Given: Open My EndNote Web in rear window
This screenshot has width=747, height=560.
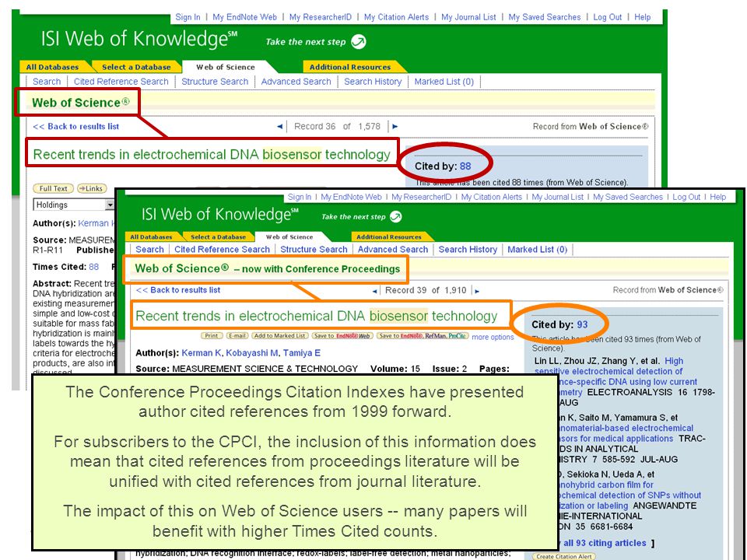Looking at the screenshot, I should click(x=244, y=17).
